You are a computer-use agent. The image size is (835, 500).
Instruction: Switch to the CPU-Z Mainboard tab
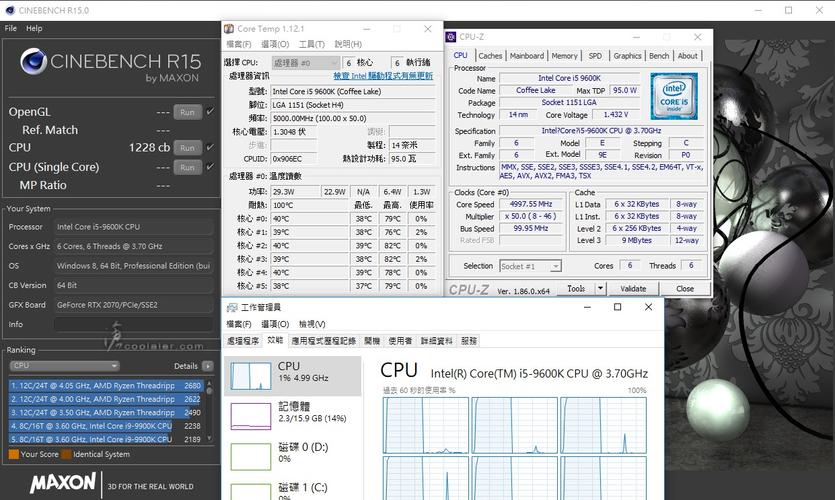coord(527,56)
